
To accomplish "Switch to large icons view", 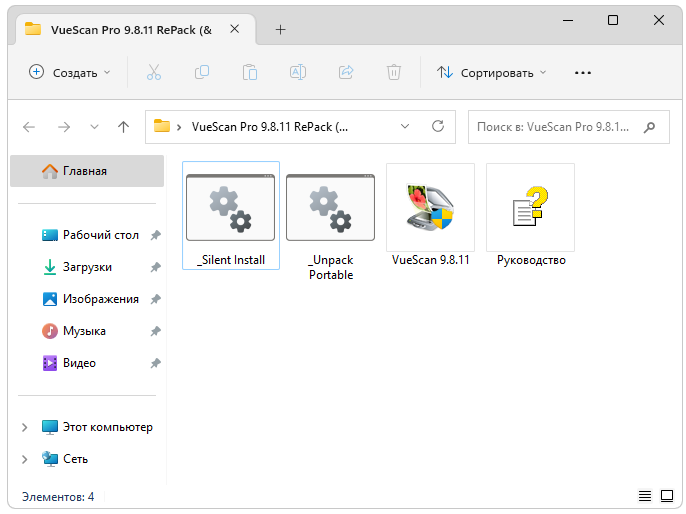I will [667, 496].
